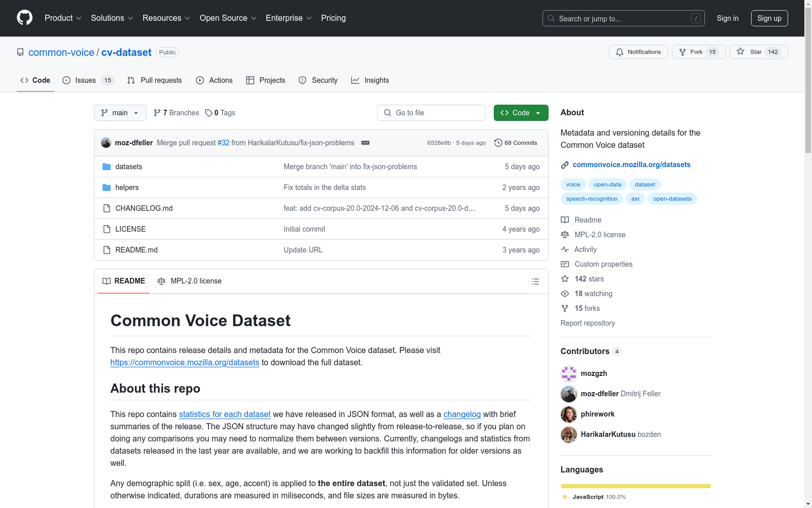Expand the Open Source menu
This screenshot has height=508, width=812.
click(228, 18)
